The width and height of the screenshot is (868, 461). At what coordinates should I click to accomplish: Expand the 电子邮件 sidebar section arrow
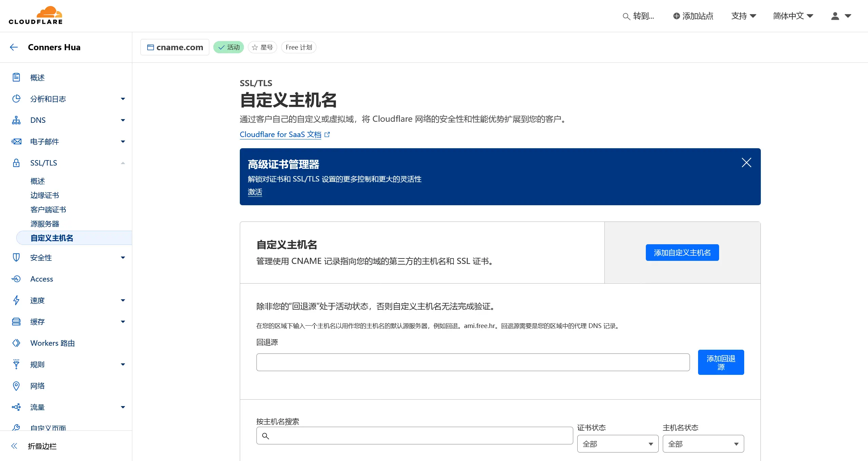(x=123, y=141)
